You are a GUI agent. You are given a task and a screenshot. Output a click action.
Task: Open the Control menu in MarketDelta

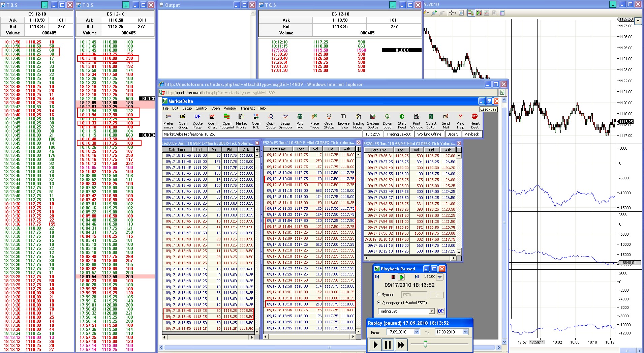[201, 108]
